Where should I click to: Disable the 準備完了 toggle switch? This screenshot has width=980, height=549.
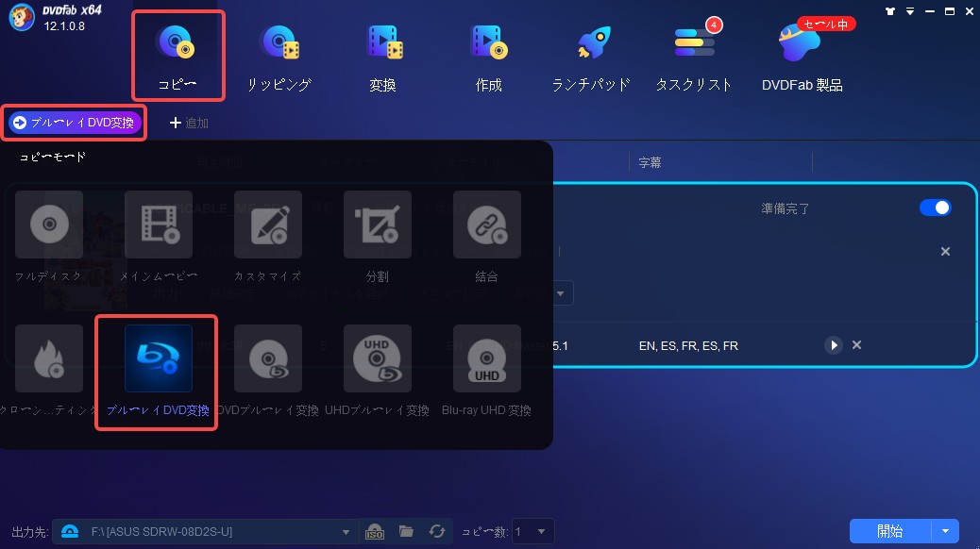point(935,207)
